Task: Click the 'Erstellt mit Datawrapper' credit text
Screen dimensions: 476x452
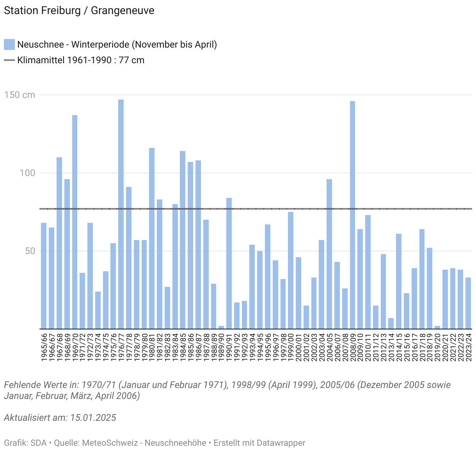Action: (x=259, y=443)
